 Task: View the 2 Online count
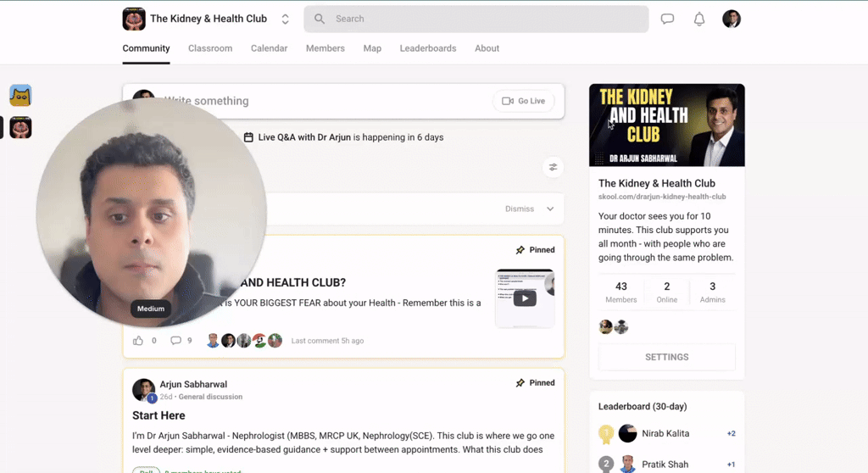click(x=667, y=292)
